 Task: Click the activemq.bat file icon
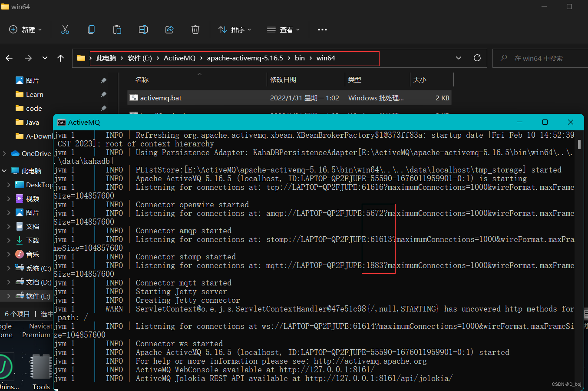tap(134, 98)
